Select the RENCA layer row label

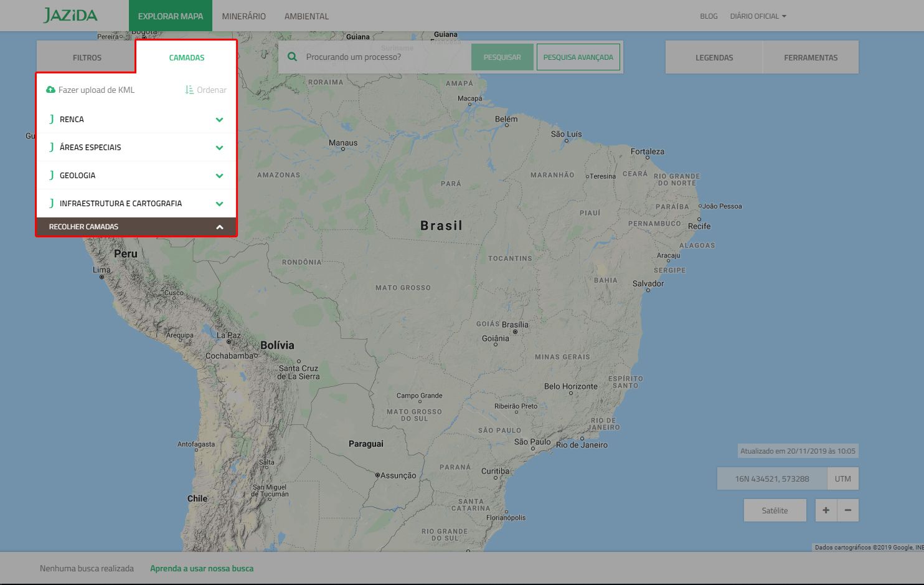click(72, 119)
